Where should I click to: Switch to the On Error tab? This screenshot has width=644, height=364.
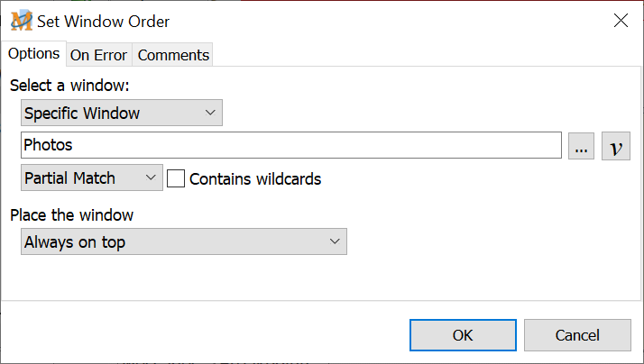click(99, 55)
